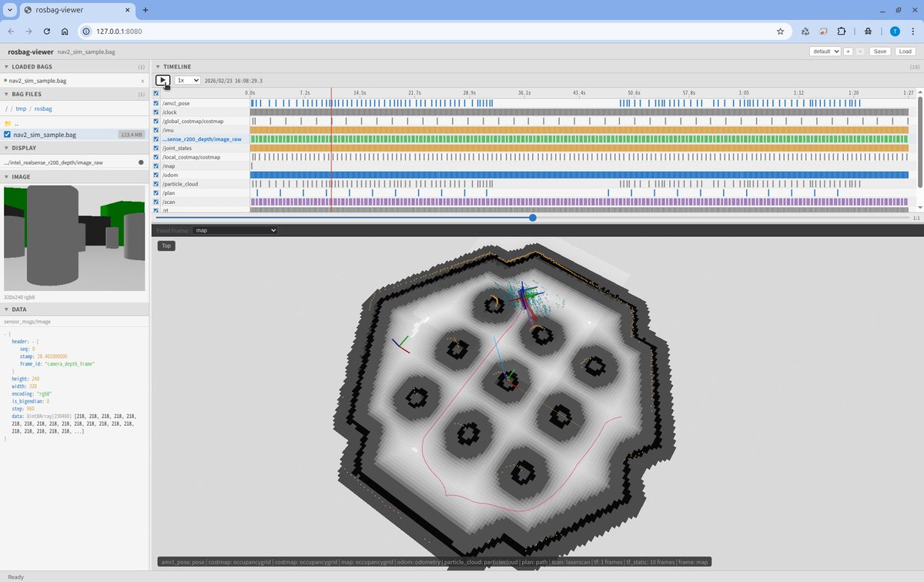Open the default layout dropdown
Image resolution: width=924 pixels, height=582 pixels.
(x=825, y=52)
